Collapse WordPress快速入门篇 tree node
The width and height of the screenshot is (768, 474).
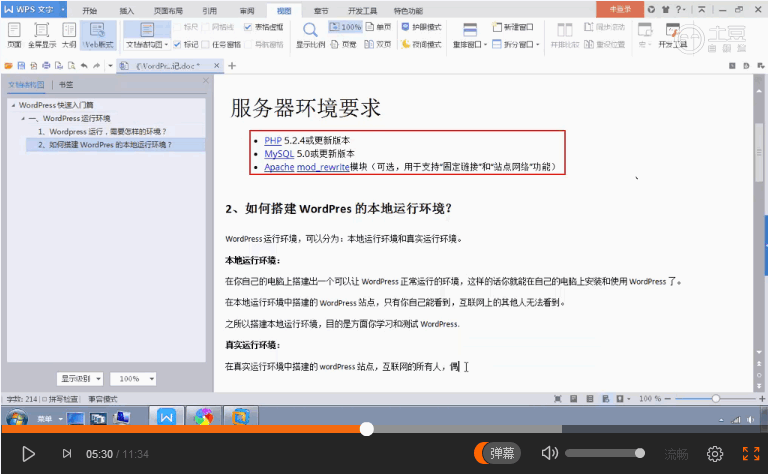(13, 105)
